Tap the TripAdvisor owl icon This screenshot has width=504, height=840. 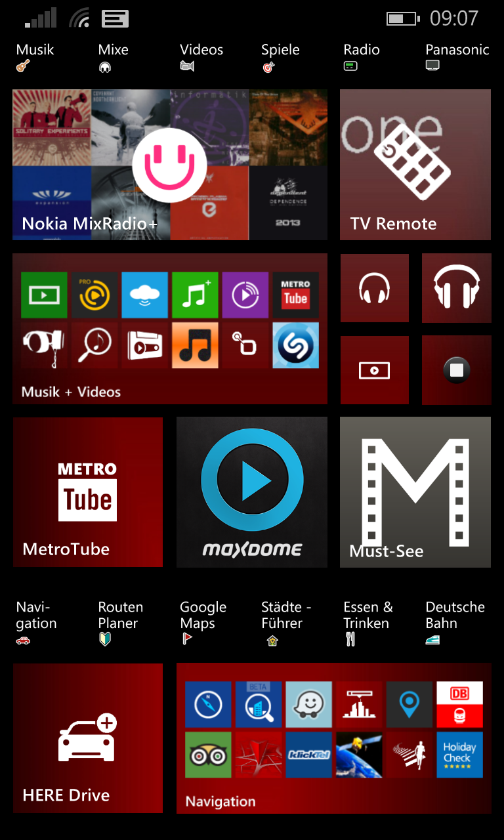click(208, 755)
